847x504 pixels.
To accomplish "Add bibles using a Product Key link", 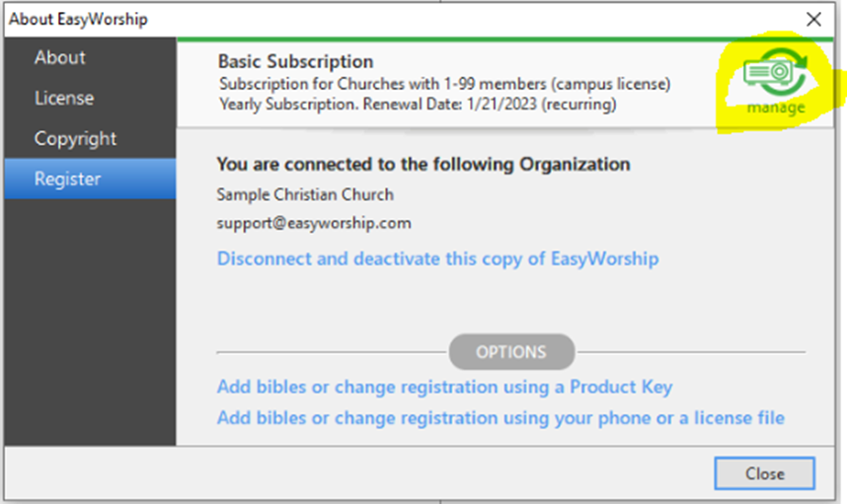I will (x=444, y=387).
